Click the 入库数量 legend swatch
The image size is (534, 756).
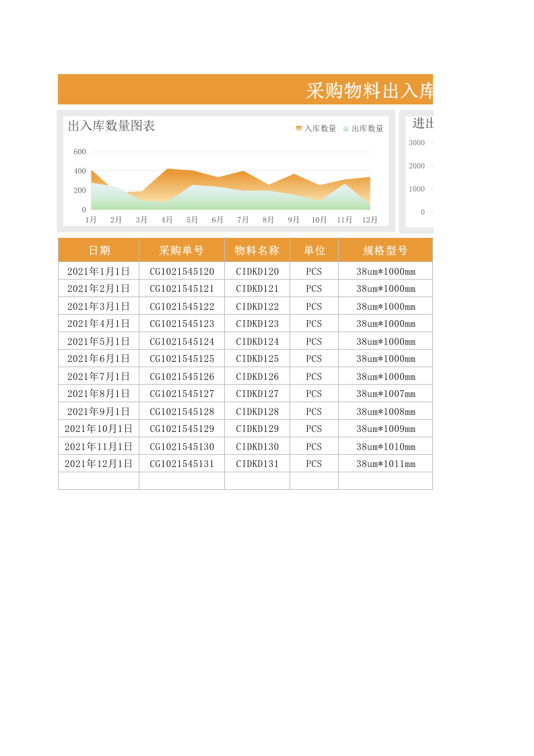(x=299, y=128)
